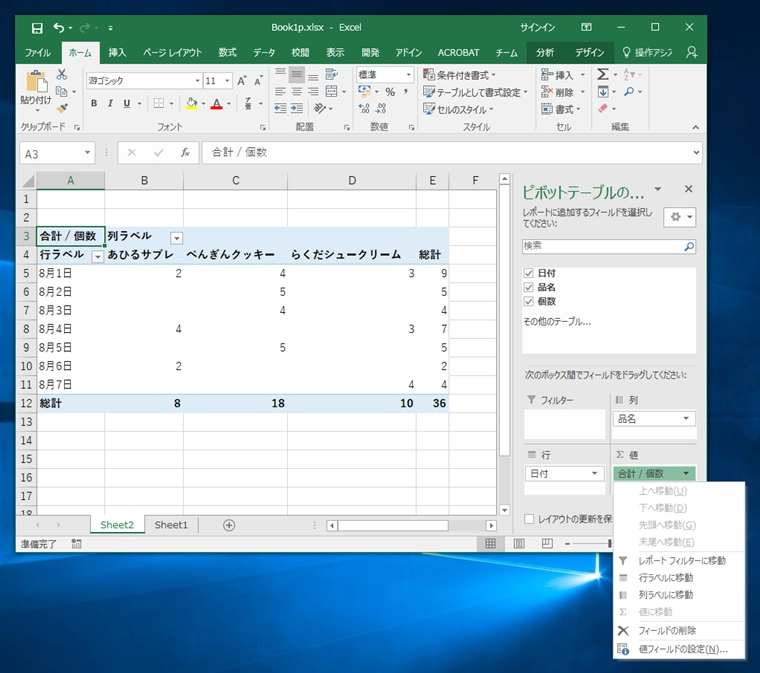Click the insert function fx icon

pos(185,153)
